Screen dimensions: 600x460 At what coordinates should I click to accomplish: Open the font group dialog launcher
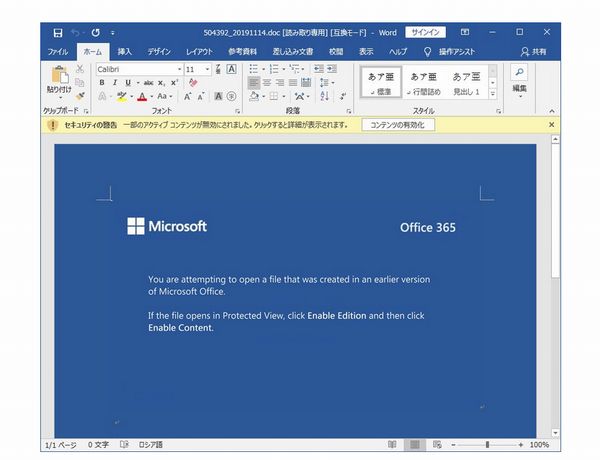point(237,111)
